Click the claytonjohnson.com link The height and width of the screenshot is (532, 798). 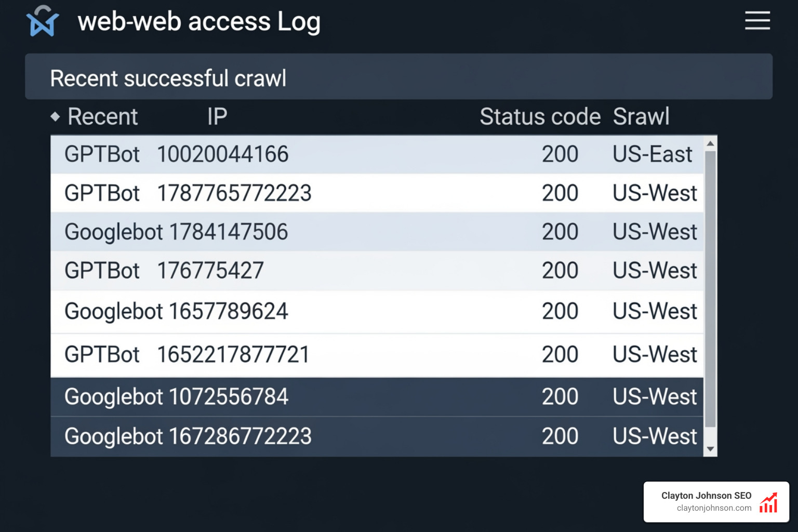pyautogui.click(x=714, y=508)
